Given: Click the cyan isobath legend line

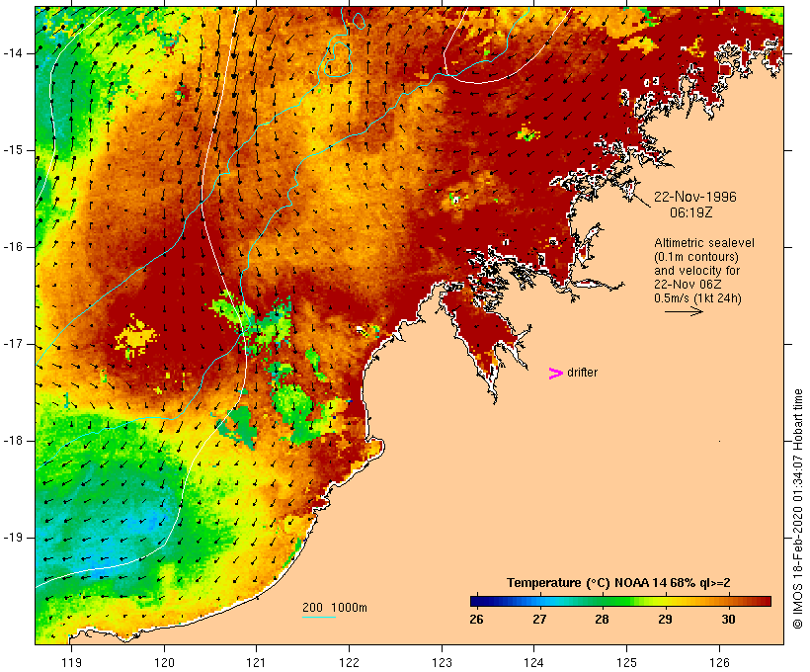Looking at the screenshot, I should click(x=319, y=617).
